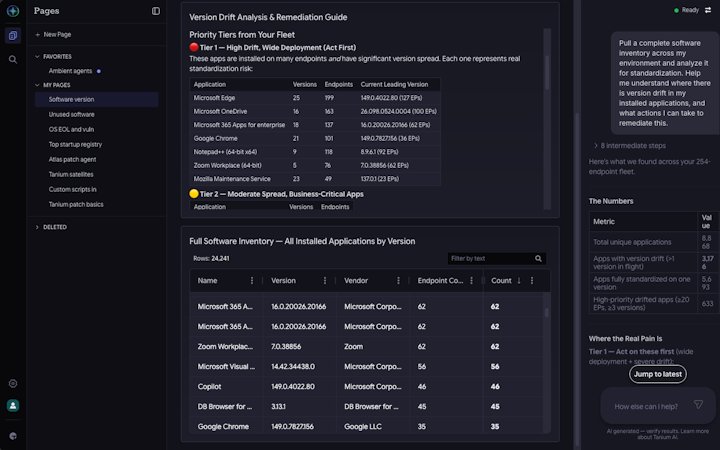Click the Microsoft Visual ... name cell
This screenshot has width=720, height=450.
click(226, 367)
